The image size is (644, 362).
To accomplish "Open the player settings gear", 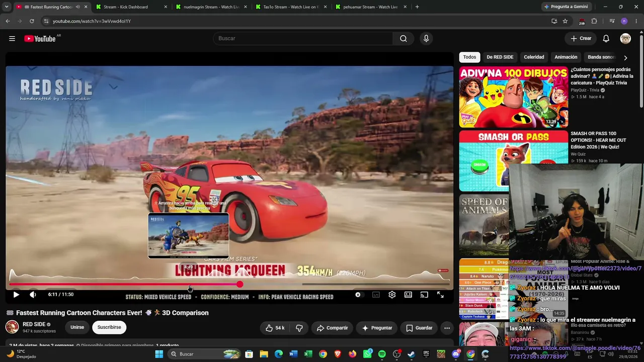I will pyautogui.click(x=392, y=295).
